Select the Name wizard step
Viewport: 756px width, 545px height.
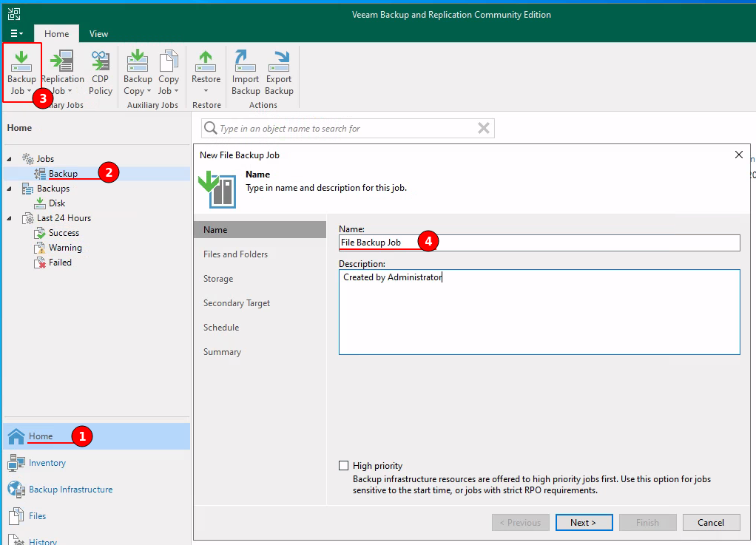pyautogui.click(x=260, y=230)
